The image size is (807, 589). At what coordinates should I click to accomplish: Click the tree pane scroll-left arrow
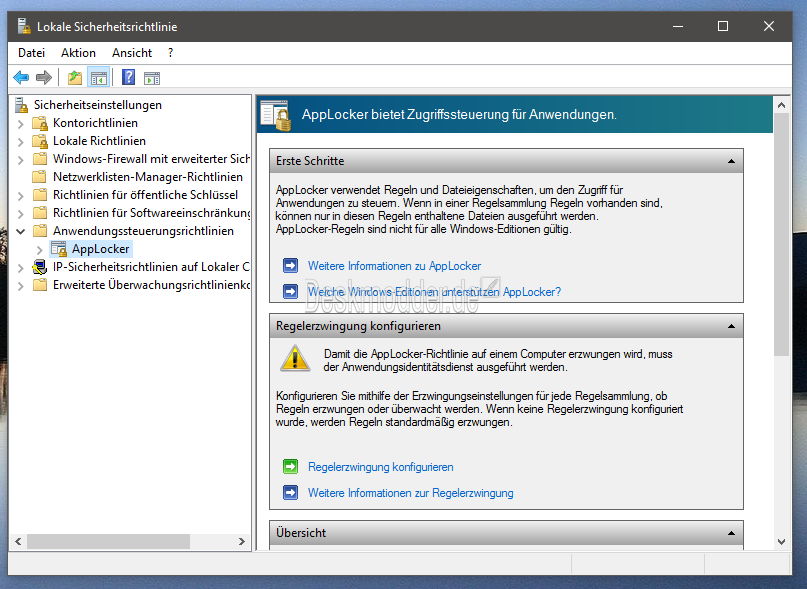18,541
